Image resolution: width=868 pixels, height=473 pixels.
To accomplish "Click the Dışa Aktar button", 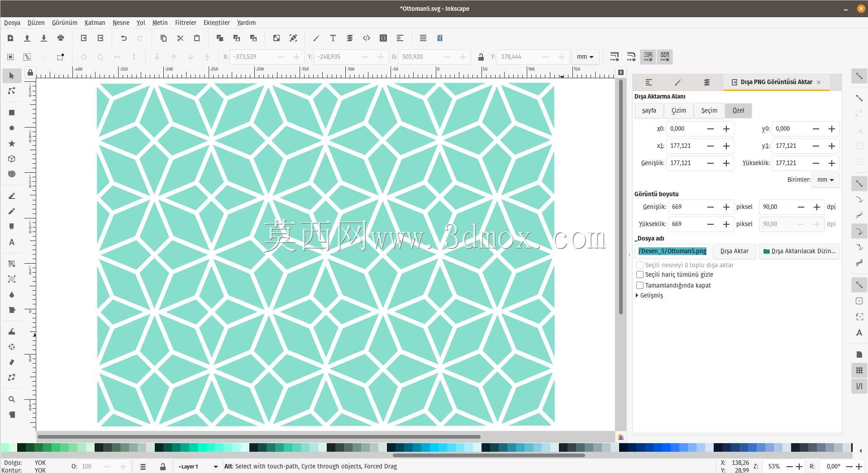I will pyautogui.click(x=734, y=251).
